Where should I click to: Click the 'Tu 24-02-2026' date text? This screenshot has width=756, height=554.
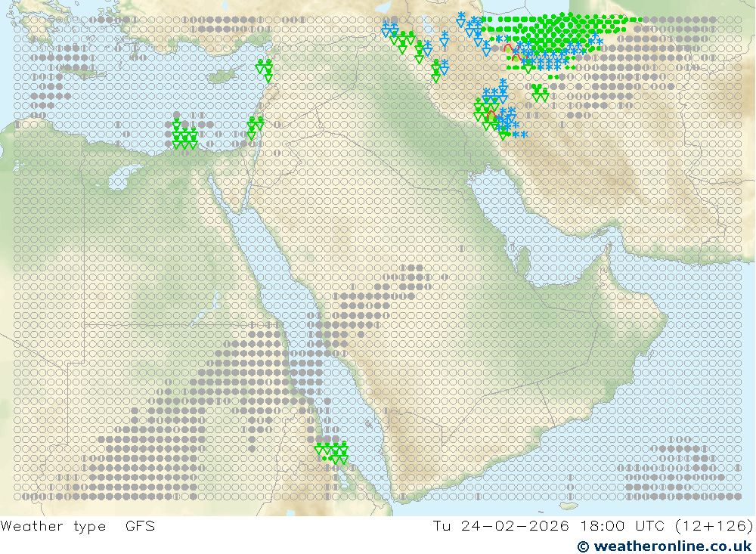(x=500, y=525)
